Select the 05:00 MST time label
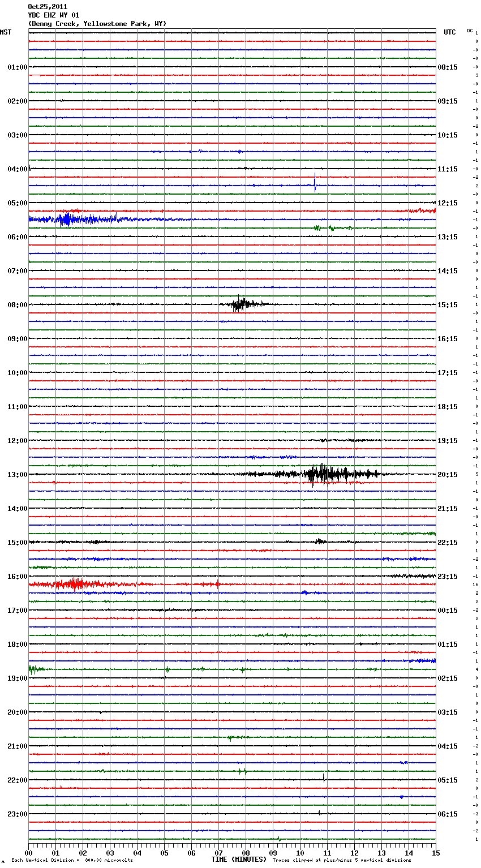 (x=18, y=203)
